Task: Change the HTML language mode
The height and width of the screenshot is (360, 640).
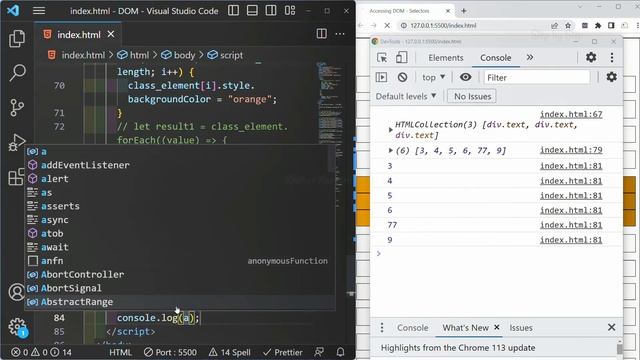Action: (x=120, y=352)
